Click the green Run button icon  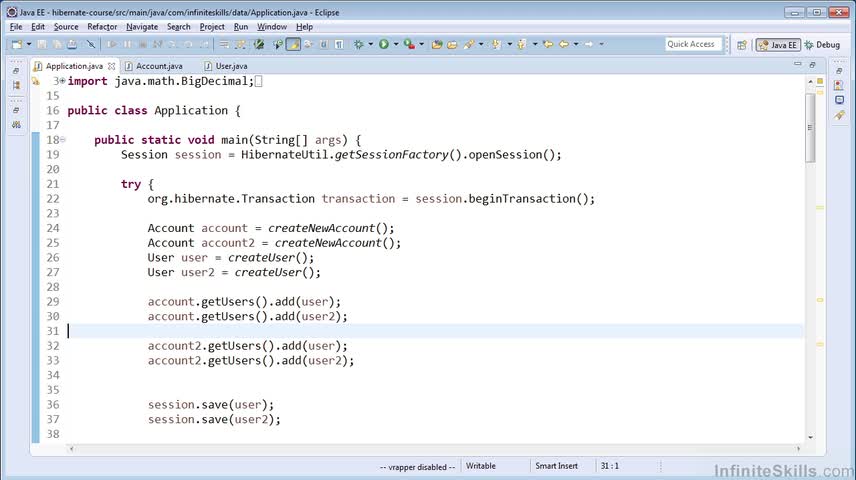coord(384,44)
